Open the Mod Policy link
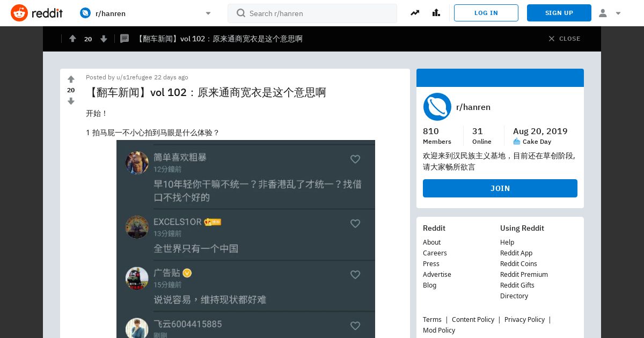Screen dimensions: 644x338 click(x=439, y=330)
